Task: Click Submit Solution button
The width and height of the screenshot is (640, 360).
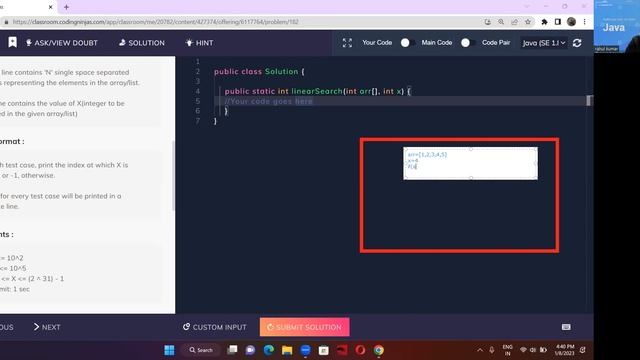Action: (304, 327)
